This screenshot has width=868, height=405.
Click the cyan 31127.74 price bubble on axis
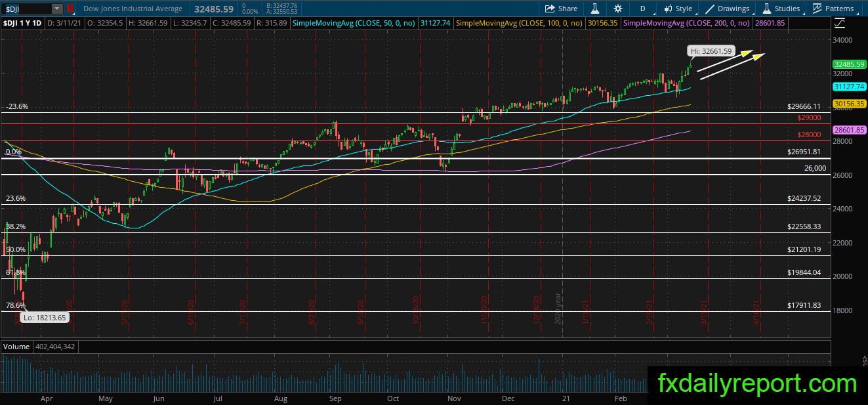pyautogui.click(x=848, y=87)
